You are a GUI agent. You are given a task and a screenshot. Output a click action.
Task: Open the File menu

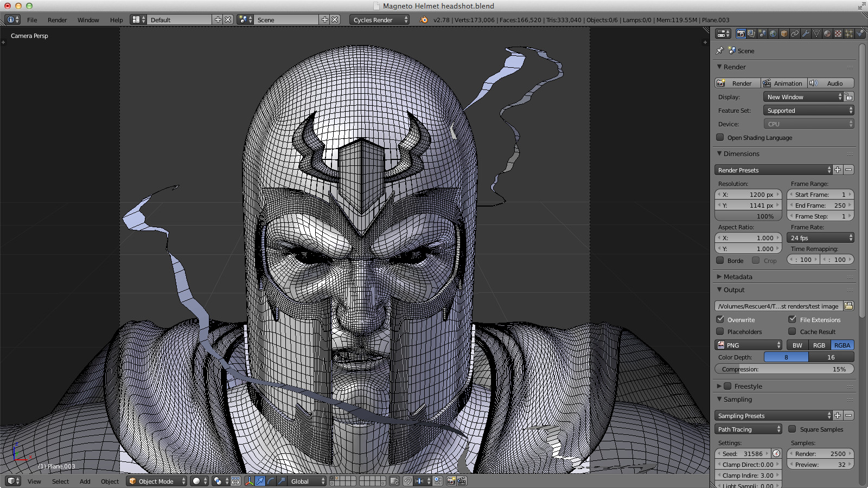point(32,20)
